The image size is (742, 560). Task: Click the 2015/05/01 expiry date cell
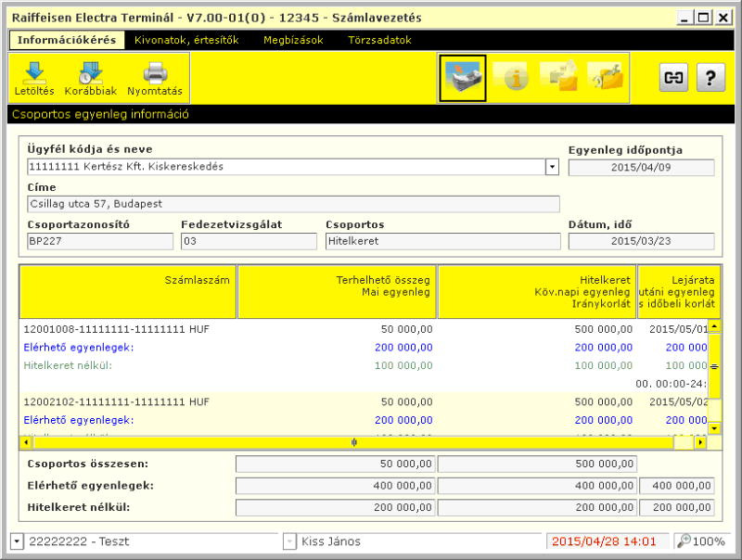pyautogui.click(x=678, y=329)
